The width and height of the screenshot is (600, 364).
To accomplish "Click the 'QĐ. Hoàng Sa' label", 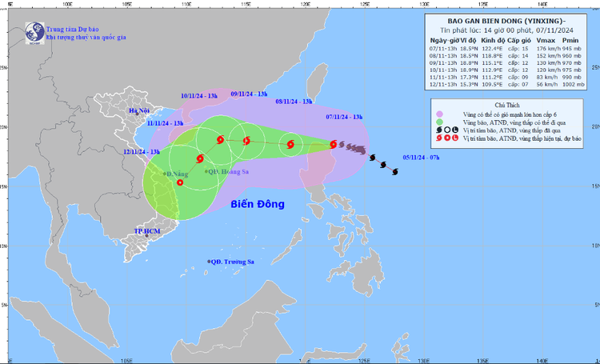I will pos(229,172).
